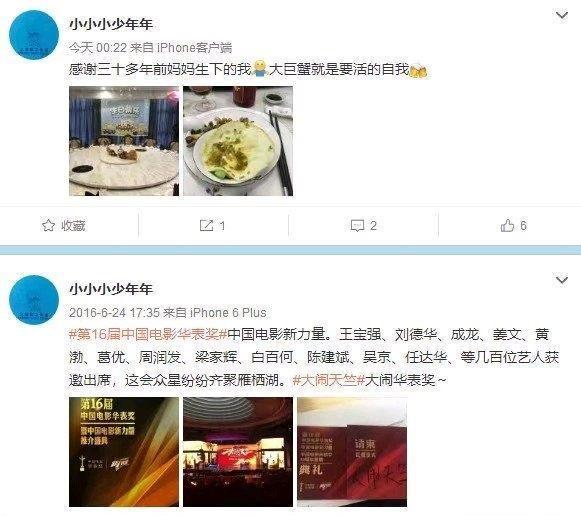Click the emoji after 生下的我

260,69
